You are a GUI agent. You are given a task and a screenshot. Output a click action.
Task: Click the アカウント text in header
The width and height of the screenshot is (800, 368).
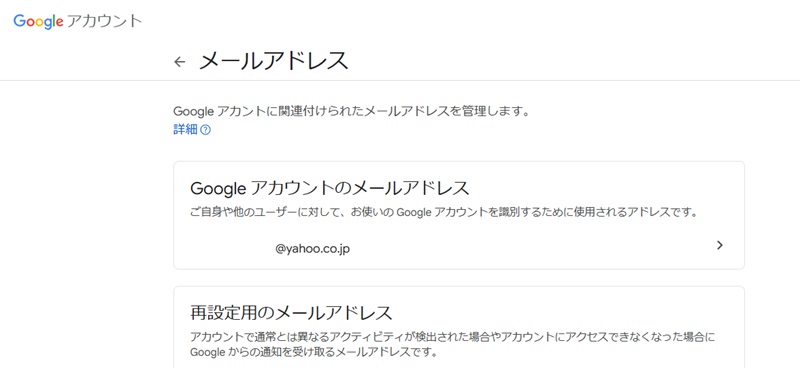pyautogui.click(x=105, y=21)
